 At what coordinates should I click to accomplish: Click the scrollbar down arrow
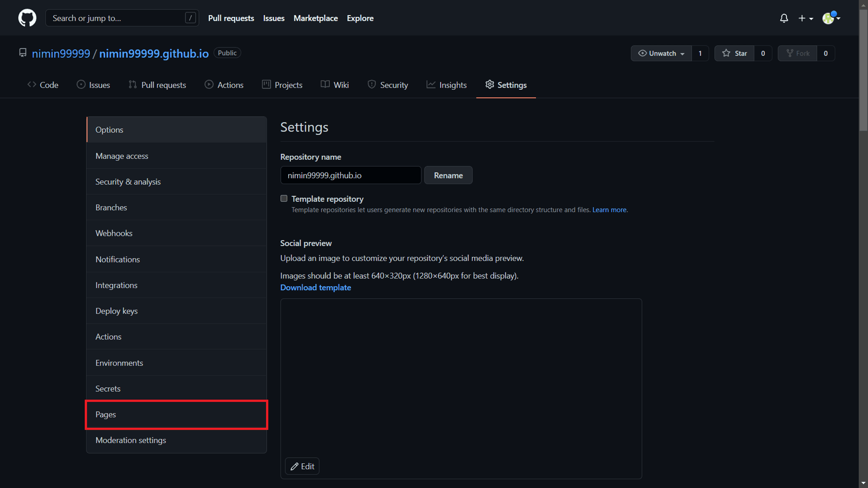click(x=863, y=483)
